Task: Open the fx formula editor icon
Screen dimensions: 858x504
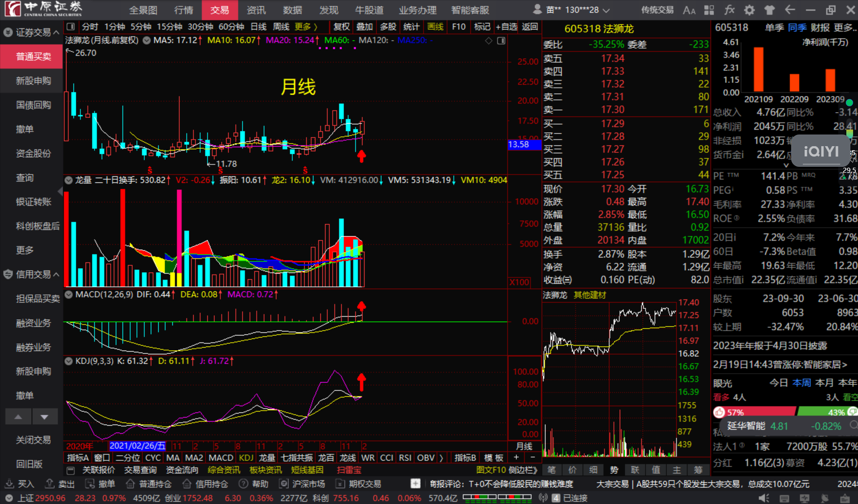Action: [x=729, y=10]
